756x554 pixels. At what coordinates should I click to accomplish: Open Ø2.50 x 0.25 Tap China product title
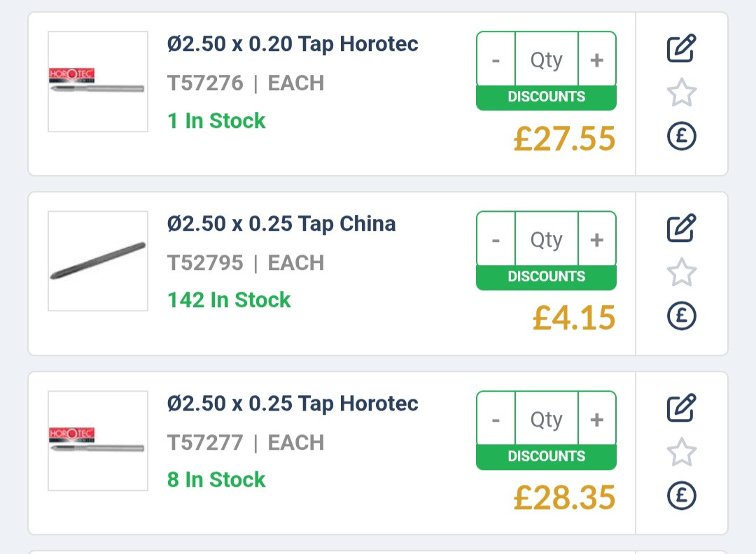[x=281, y=224]
